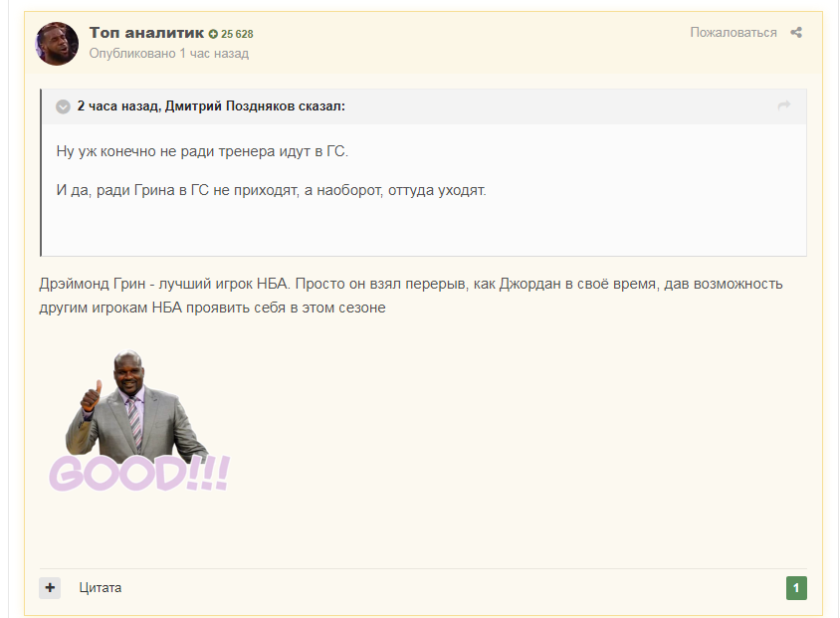The height and width of the screenshot is (618, 840).
Task: Open Топ аналитик user profile link
Action: point(146,33)
